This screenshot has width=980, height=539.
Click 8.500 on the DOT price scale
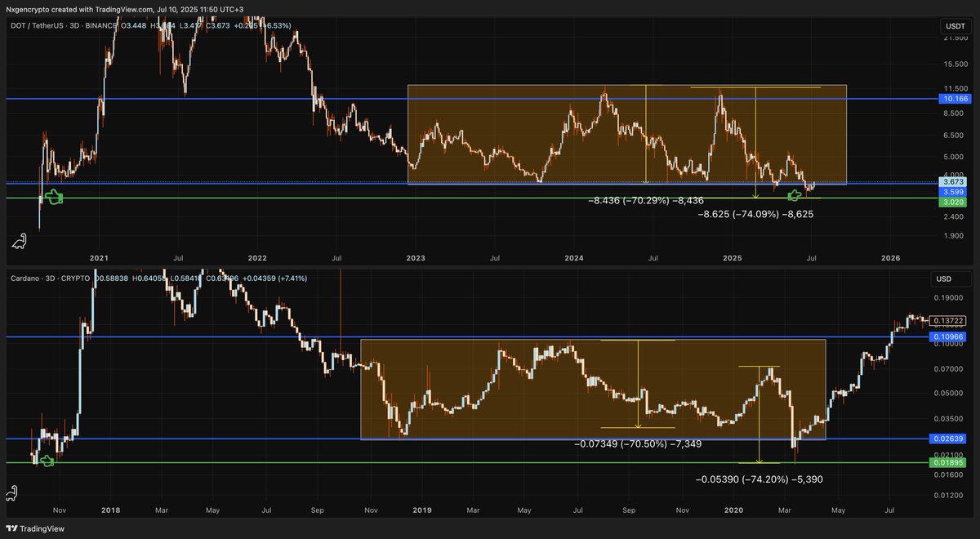[x=954, y=114]
